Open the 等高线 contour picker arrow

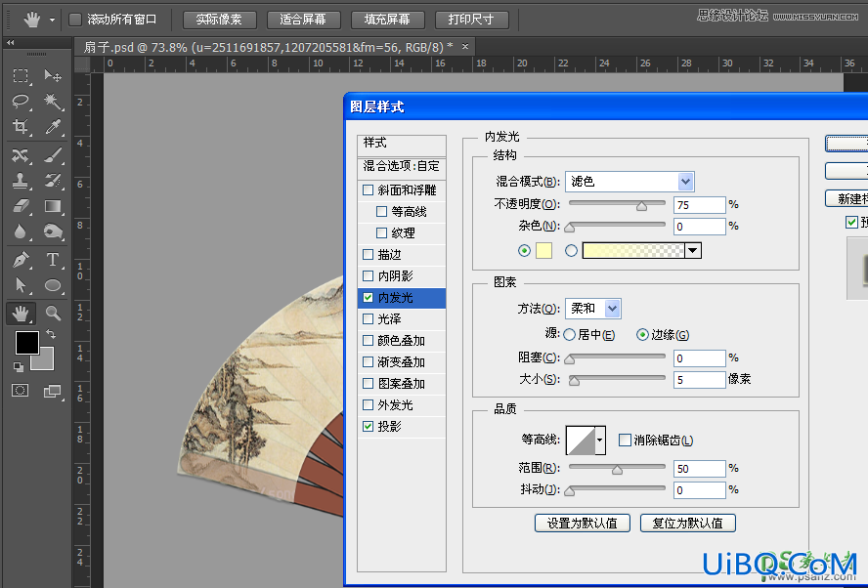click(x=600, y=441)
